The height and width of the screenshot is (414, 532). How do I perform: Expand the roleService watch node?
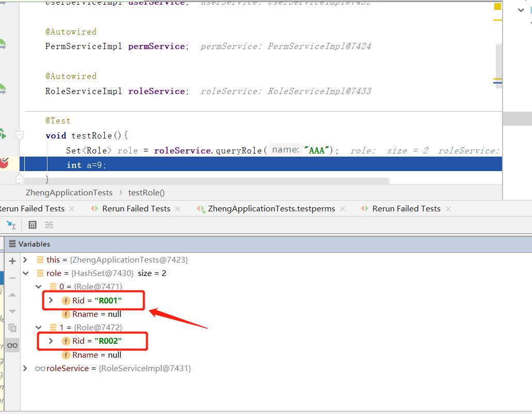click(x=25, y=368)
